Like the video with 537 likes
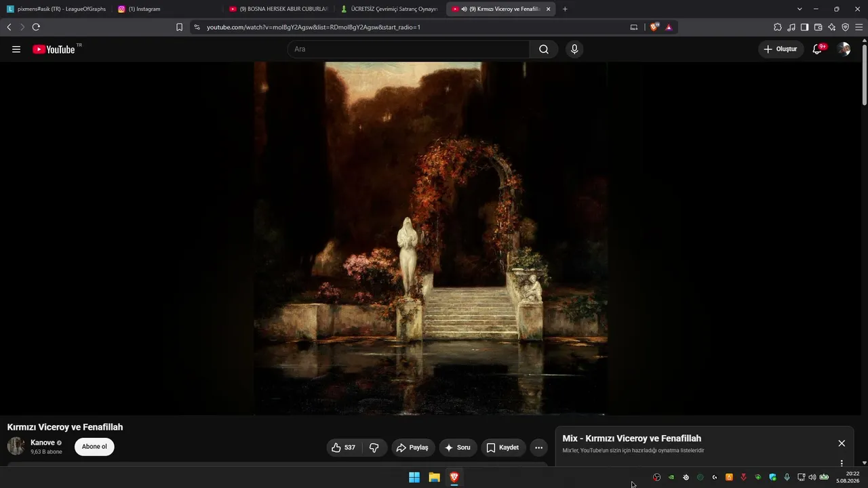The image size is (868, 488). click(x=344, y=447)
